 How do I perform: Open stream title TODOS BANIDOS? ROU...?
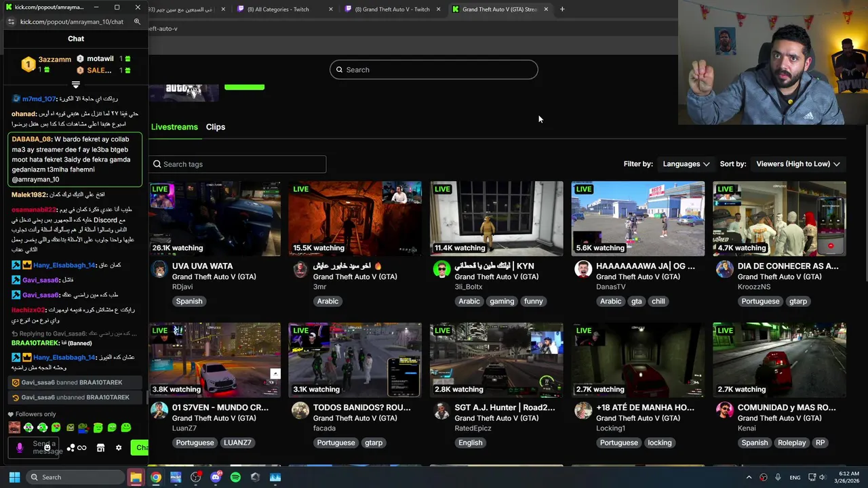[362, 407]
